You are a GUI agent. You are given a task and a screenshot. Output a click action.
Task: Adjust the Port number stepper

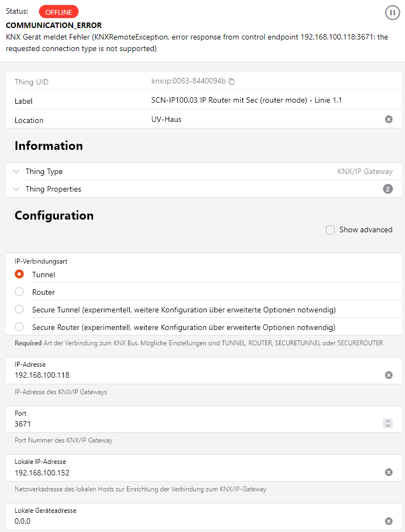(x=388, y=423)
